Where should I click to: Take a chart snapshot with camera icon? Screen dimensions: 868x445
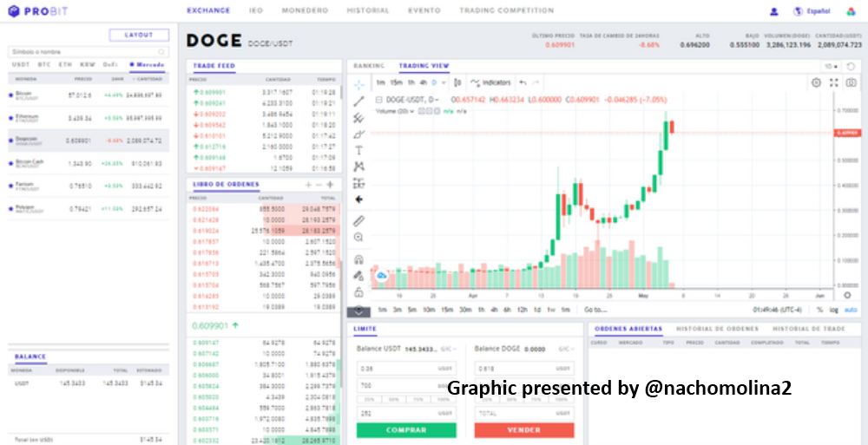pos(851,82)
